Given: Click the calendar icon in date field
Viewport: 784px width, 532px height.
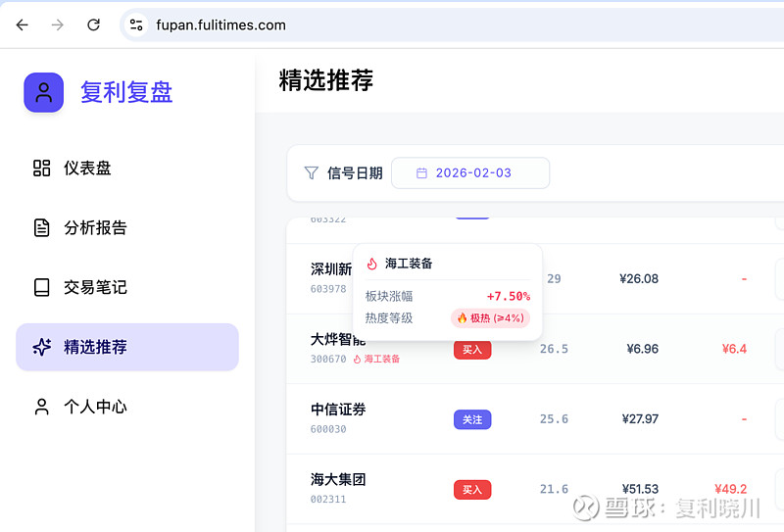Looking at the screenshot, I should (x=421, y=173).
